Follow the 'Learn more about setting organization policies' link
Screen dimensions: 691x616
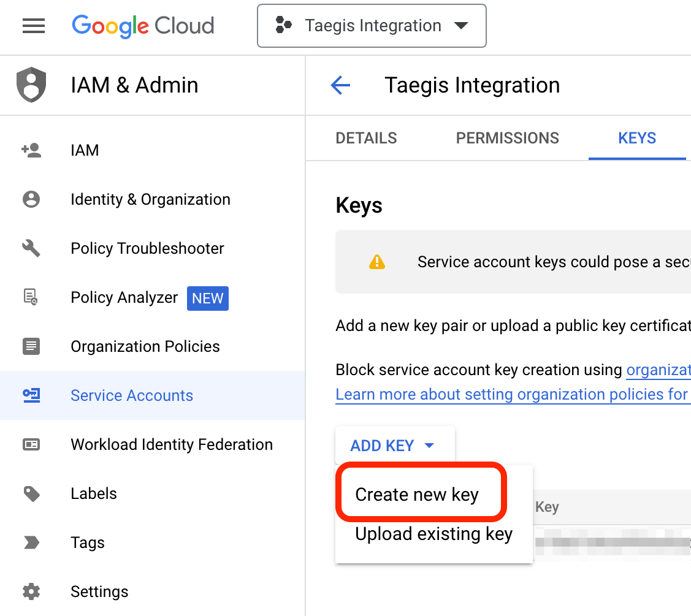[513, 394]
